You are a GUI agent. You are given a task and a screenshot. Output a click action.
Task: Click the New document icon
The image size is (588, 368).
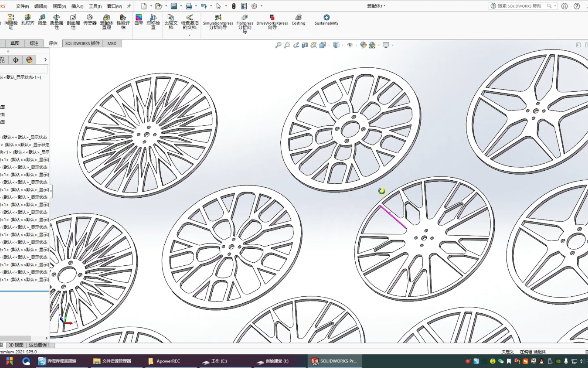click(x=144, y=6)
